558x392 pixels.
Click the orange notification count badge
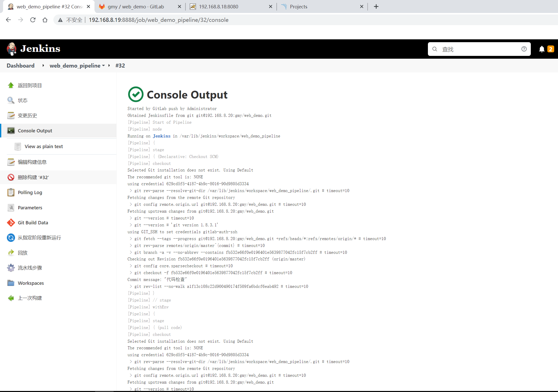click(551, 49)
